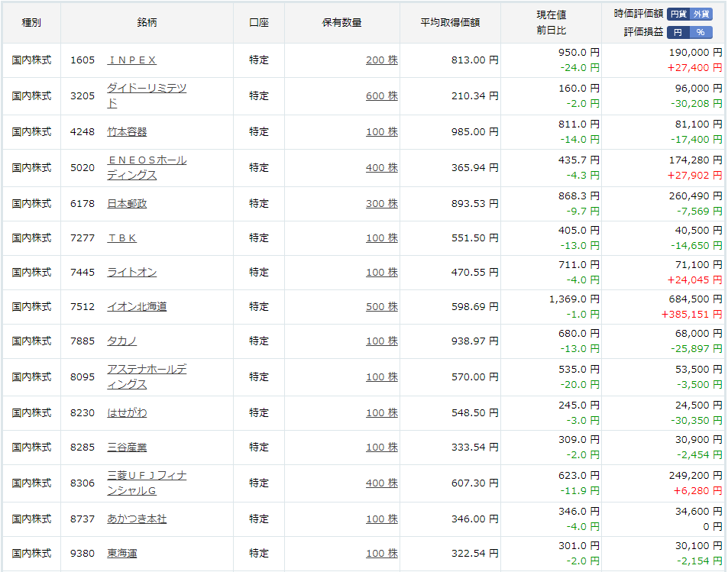Click the 300 株 quantity for 日本郵政

point(382,203)
